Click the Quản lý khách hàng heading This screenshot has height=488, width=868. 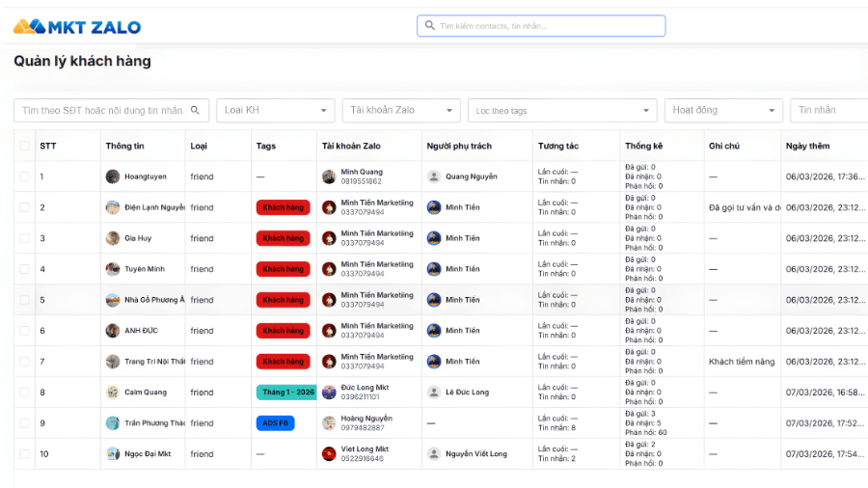83,61
